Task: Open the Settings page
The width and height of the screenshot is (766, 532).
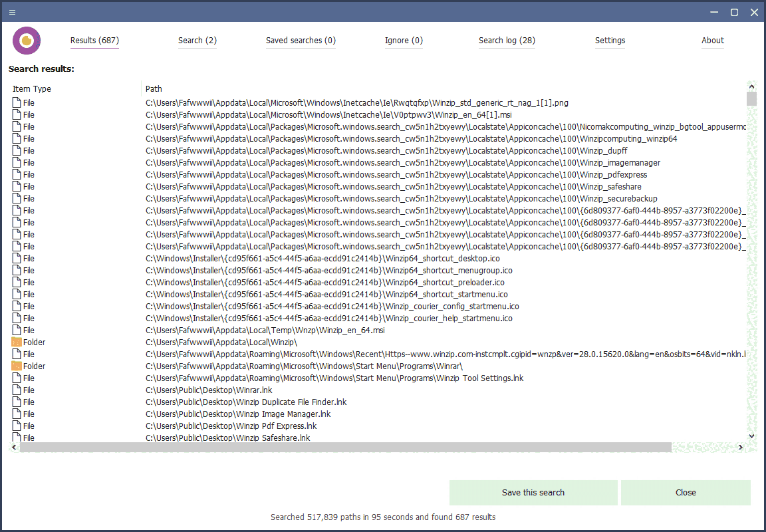Action: click(x=610, y=41)
